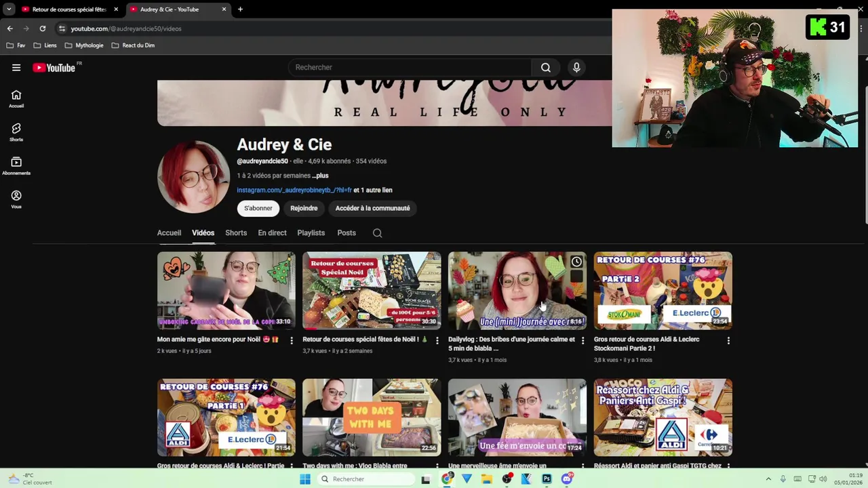Open "Réassort chez Aldi & Paniers Anti Gaspi" thumbnail
The height and width of the screenshot is (488, 868).
click(x=663, y=418)
